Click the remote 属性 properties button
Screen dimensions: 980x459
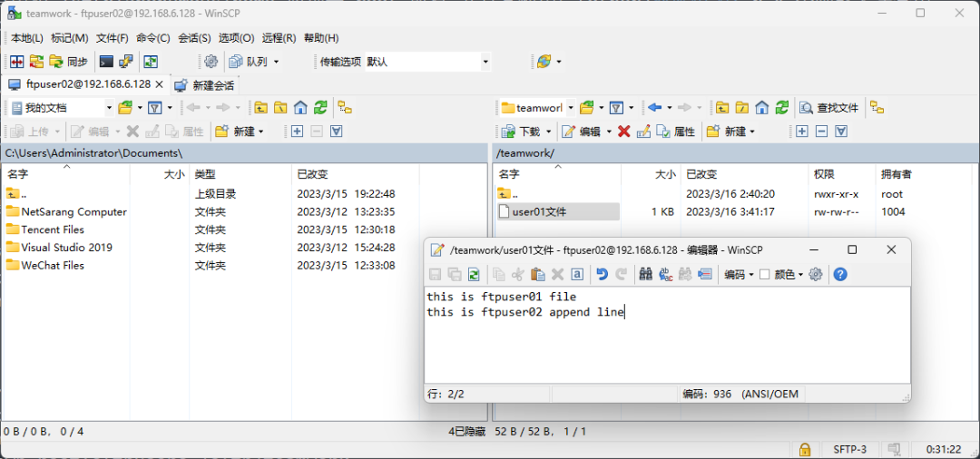point(676,132)
